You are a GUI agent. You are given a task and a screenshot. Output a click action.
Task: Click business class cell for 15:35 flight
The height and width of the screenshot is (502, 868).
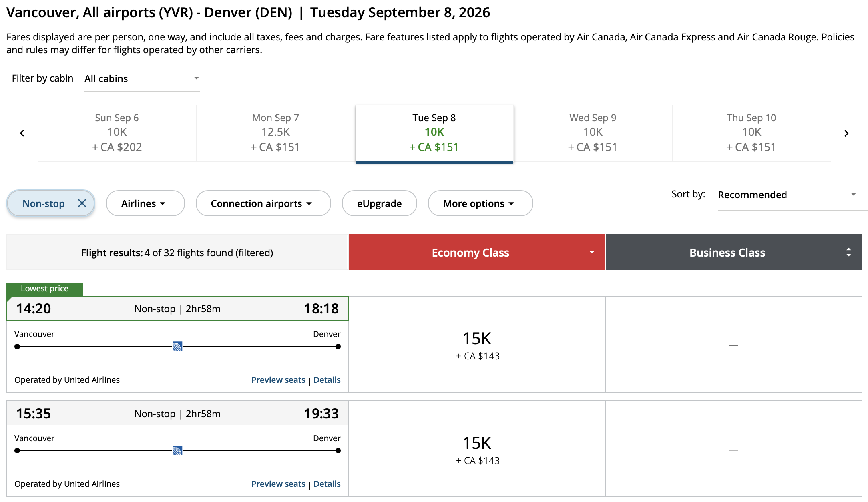click(x=733, y=449)
